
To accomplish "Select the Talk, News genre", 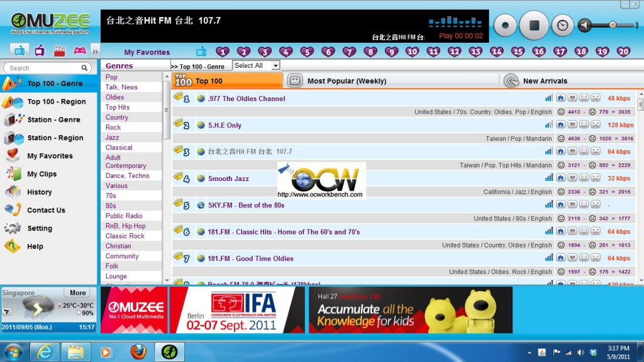I will 121,87.
